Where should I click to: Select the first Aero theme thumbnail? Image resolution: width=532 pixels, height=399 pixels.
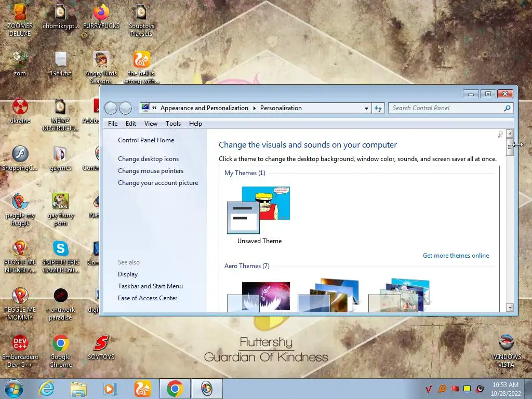click(259, 297)
